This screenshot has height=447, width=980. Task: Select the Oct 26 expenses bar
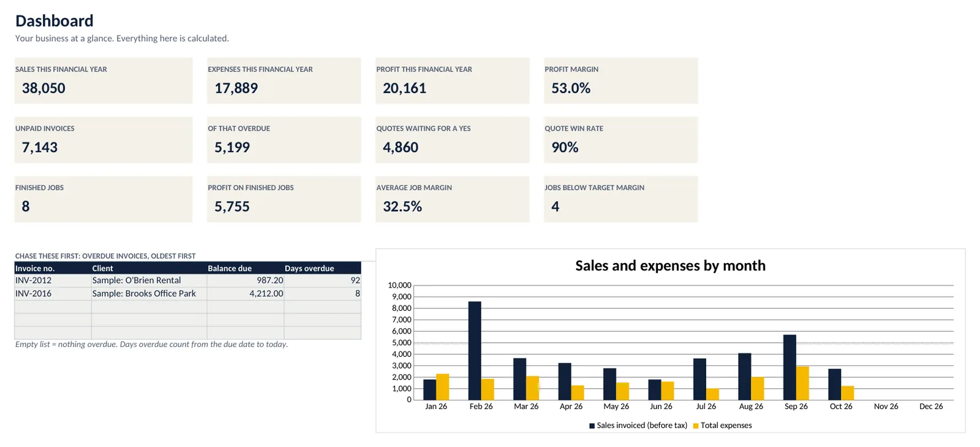click(848, 393)
